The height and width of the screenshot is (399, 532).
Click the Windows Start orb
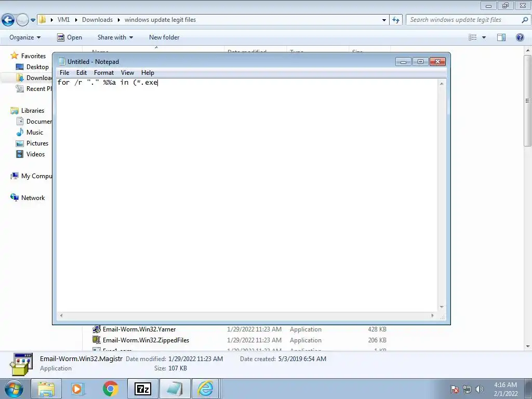click(14, 389)
